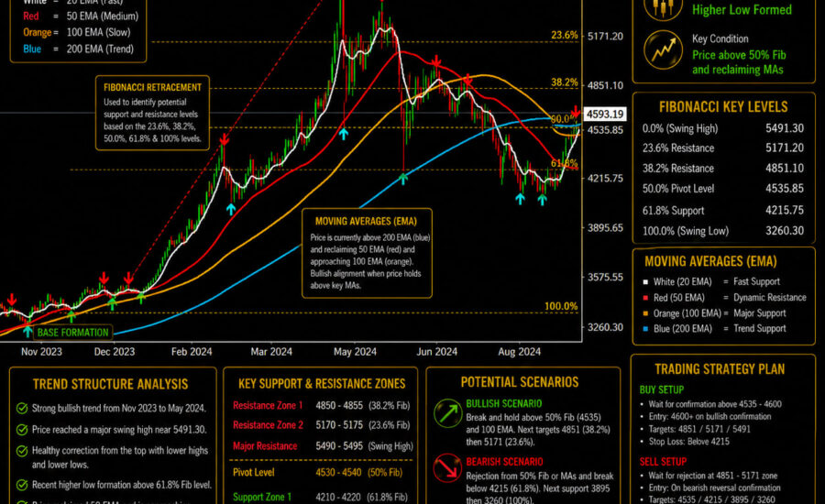Select Jun 2024 on the time axis
The image size is (825, 504).
coord(436,352)
